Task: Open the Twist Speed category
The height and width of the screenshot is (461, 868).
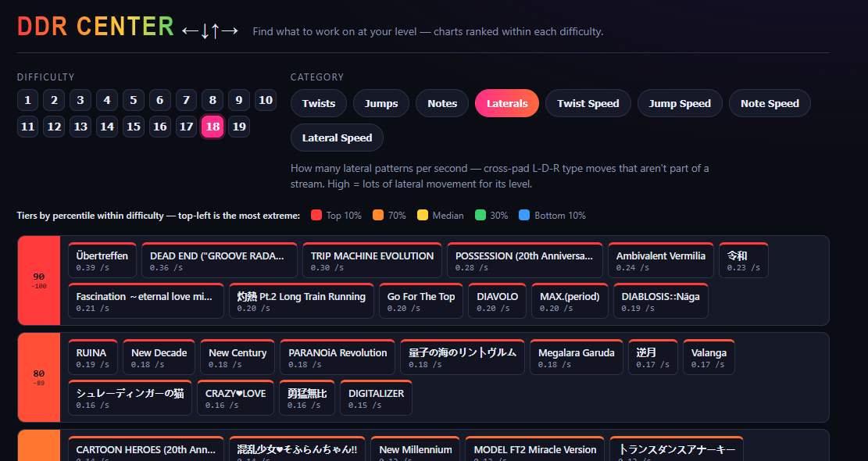Action: click(588, 103)
